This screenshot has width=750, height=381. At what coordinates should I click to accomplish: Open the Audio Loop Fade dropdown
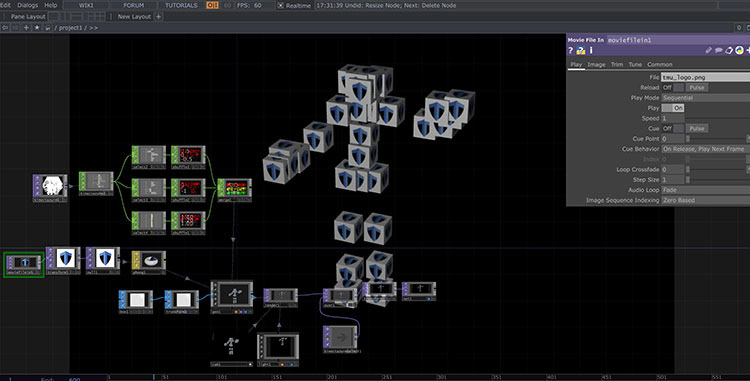pos(706,190)
